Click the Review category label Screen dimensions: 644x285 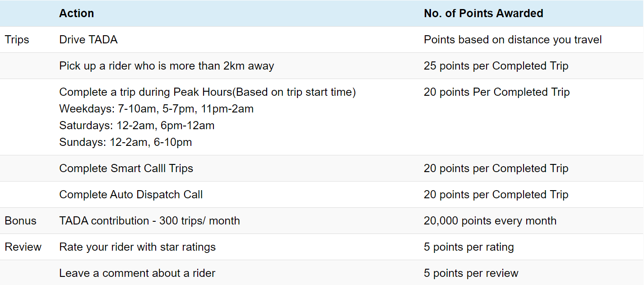[x=23, y=247]
